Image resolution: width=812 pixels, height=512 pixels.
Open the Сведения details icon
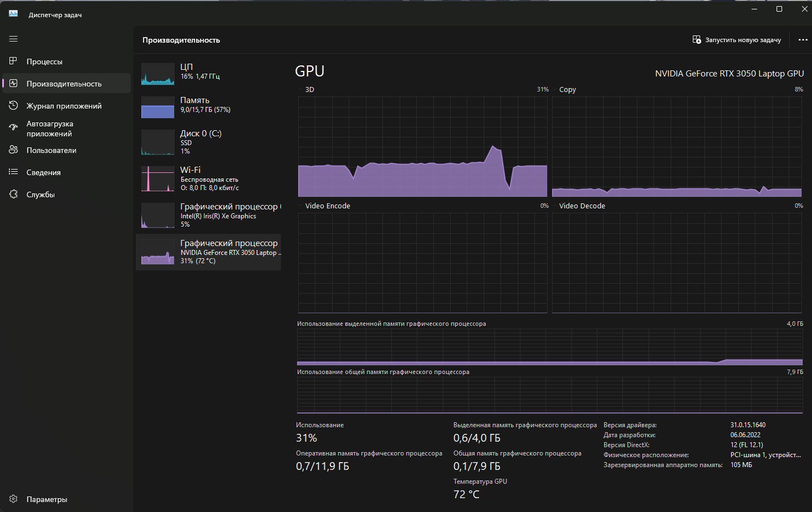13,172
